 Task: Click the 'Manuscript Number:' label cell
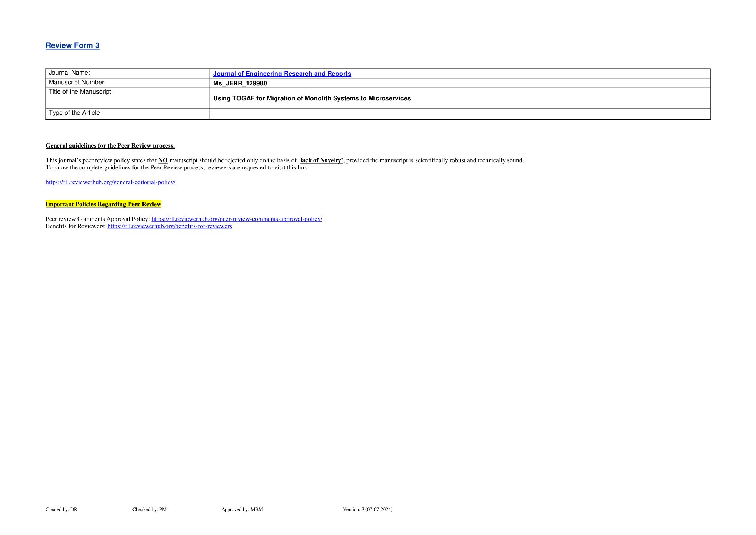point(77,83)
